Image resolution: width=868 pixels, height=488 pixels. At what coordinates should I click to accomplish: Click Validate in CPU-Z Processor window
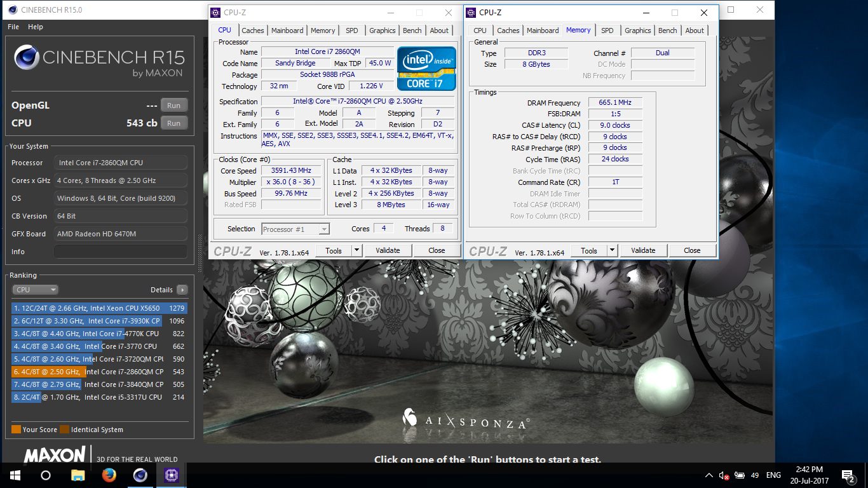[388, 250]
